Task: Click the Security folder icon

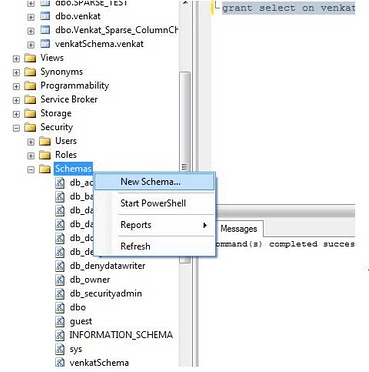Action: 30,127
